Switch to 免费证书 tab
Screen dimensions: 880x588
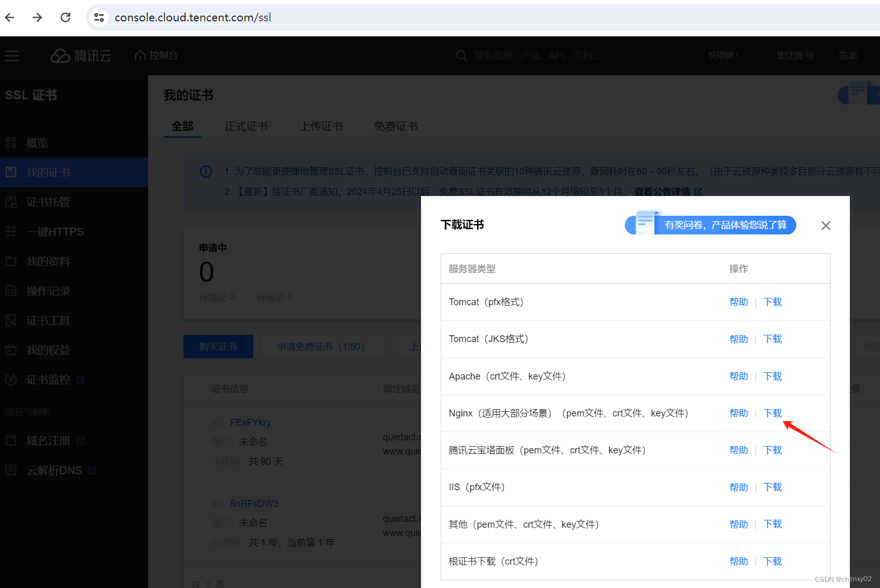[396, 126]
